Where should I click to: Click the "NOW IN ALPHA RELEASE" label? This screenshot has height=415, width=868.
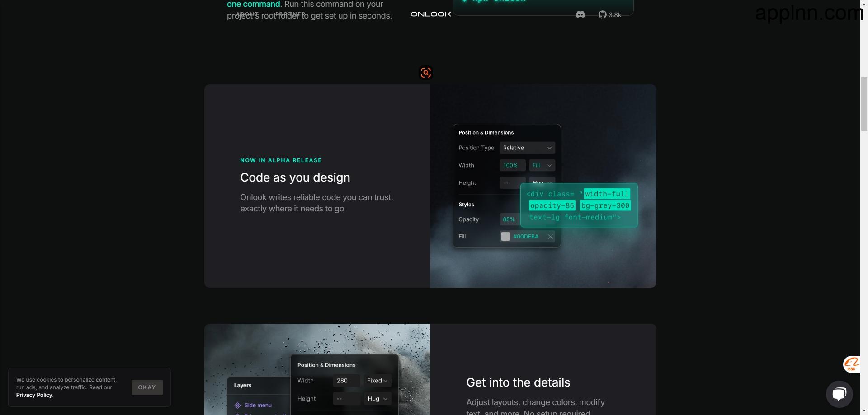tap(281, 160)
